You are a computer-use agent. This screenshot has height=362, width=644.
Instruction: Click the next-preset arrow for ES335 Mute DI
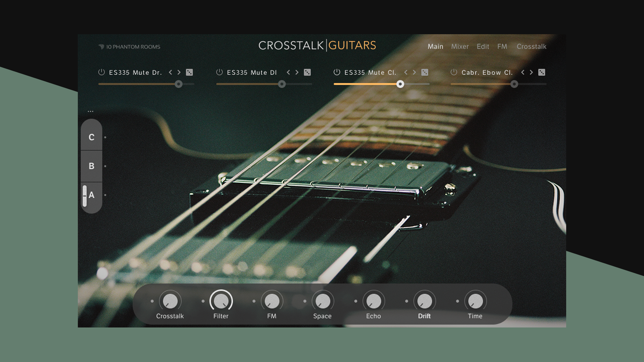tap(297, 72)
